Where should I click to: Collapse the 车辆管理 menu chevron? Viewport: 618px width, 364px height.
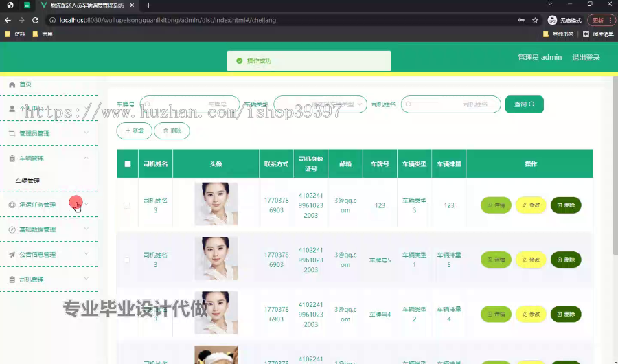click(x=87, y=158)
